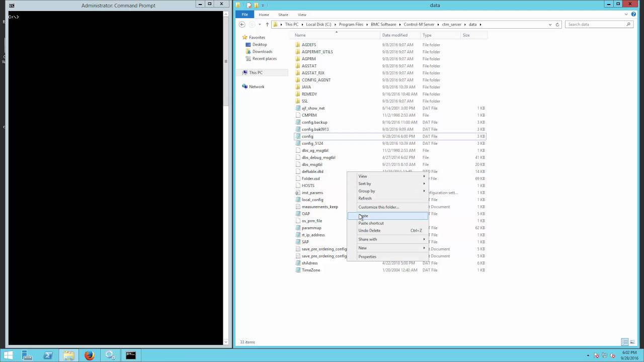The height and width of the screenshot is (362, 644).
Task: Switch to File Explorer on the taskbar
Action: [69, 355]
